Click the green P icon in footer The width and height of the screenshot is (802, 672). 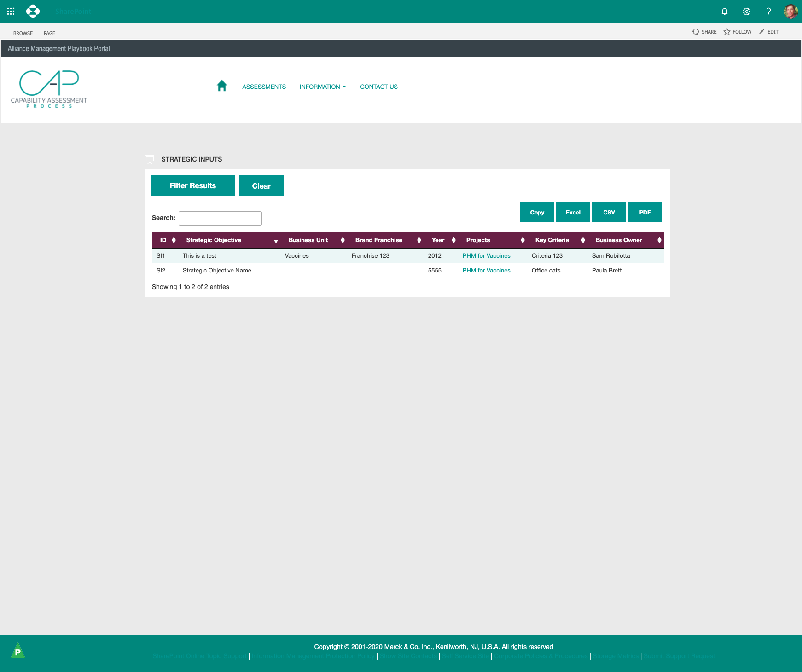pyautogui.click(x=18, y=651)
